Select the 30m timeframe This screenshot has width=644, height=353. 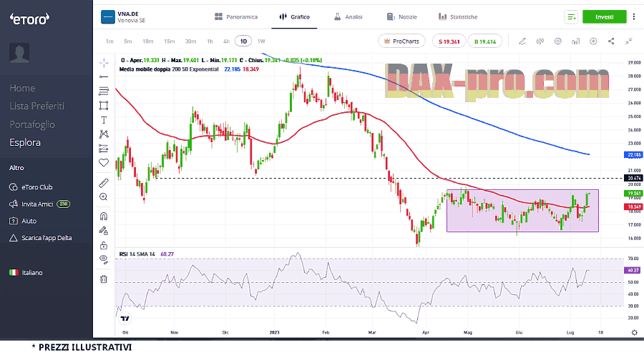pos(190,41)
